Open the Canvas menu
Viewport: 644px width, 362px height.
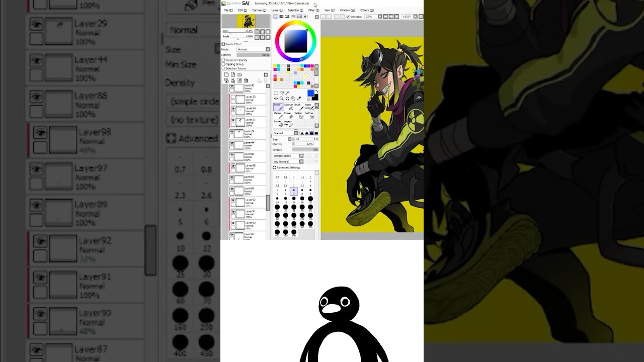(259, 10)
